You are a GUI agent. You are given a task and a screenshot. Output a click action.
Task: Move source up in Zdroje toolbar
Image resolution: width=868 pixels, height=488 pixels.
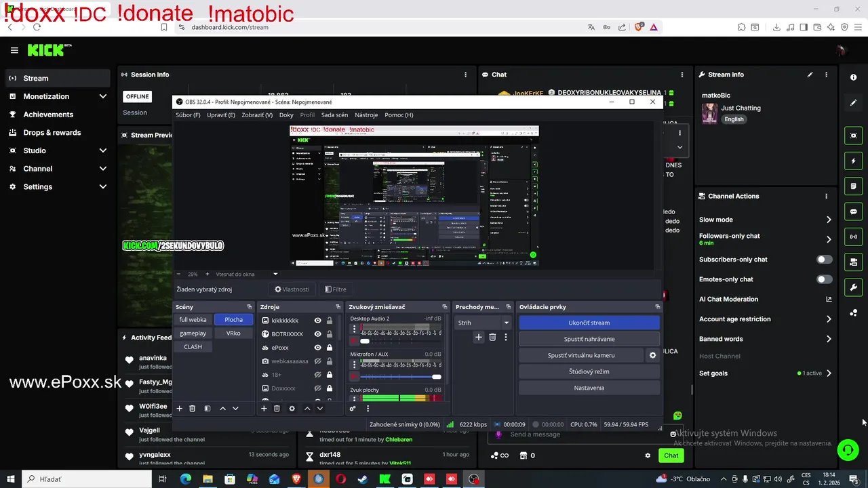[x=307, y=408]
